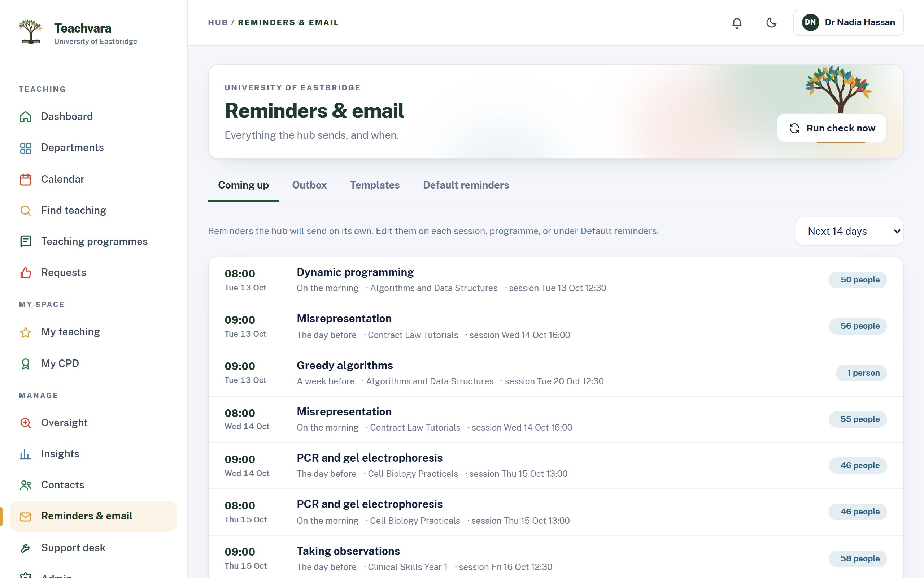The image size is (924, 578).
Task: Click the Departments grid icon
Action: click(26, 148)
